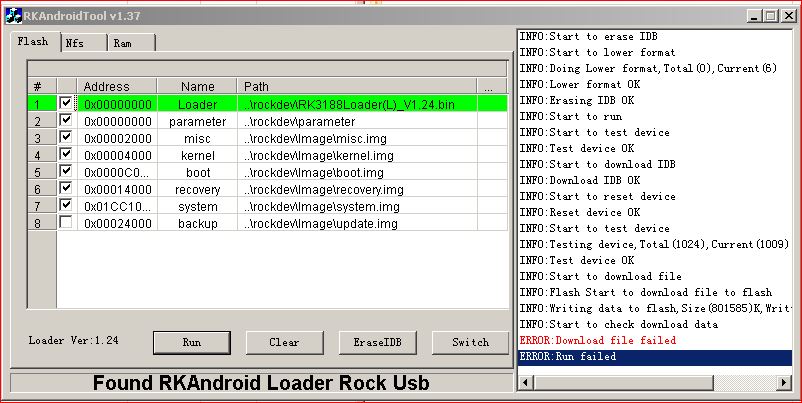Click the Path column header

pos(357,86)
